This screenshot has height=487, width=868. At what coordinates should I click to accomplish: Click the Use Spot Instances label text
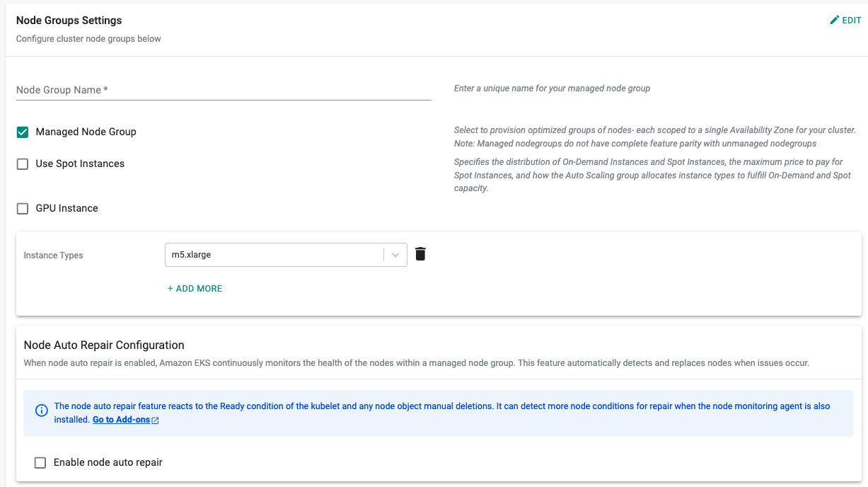pyautogui.click(x=80, y=164)
